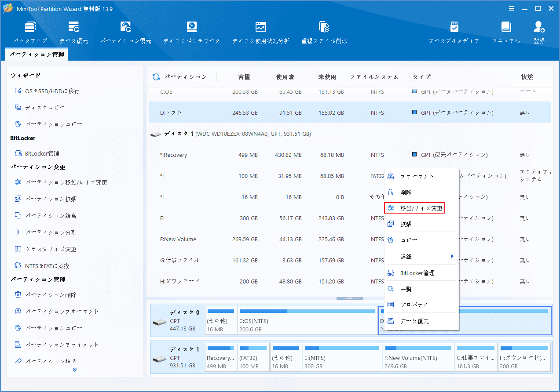Choose パーティション拡張 in sidebar
The height and width of the screenshot is (392, 560).
pos(46,199)
